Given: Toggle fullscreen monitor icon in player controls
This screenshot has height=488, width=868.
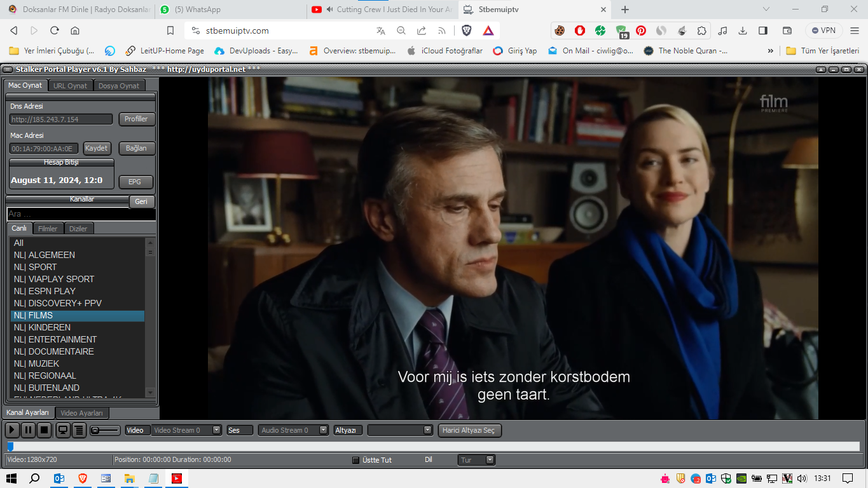Looking at the screenshot, I should [63, 430].
